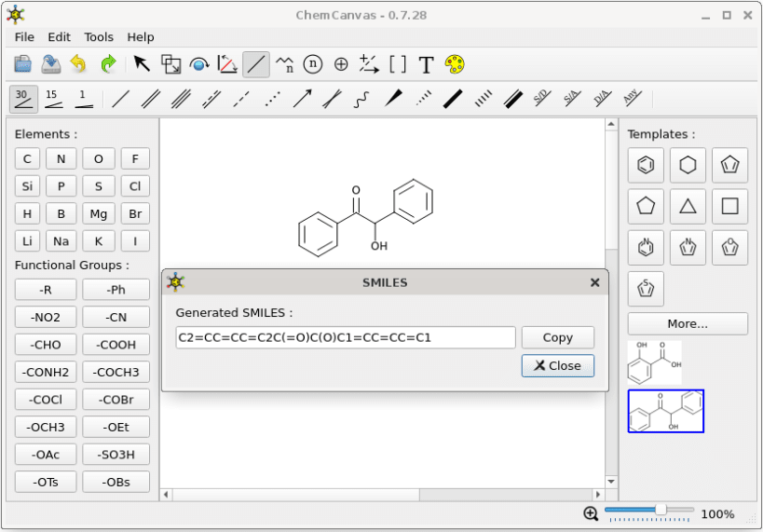Select the Mg element button

(x=99, y=213)
